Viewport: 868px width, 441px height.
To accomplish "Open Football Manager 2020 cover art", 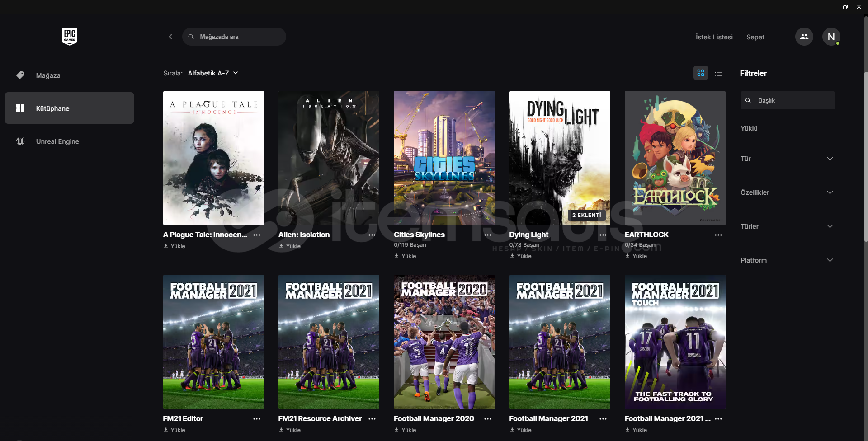I will [444, 342].
